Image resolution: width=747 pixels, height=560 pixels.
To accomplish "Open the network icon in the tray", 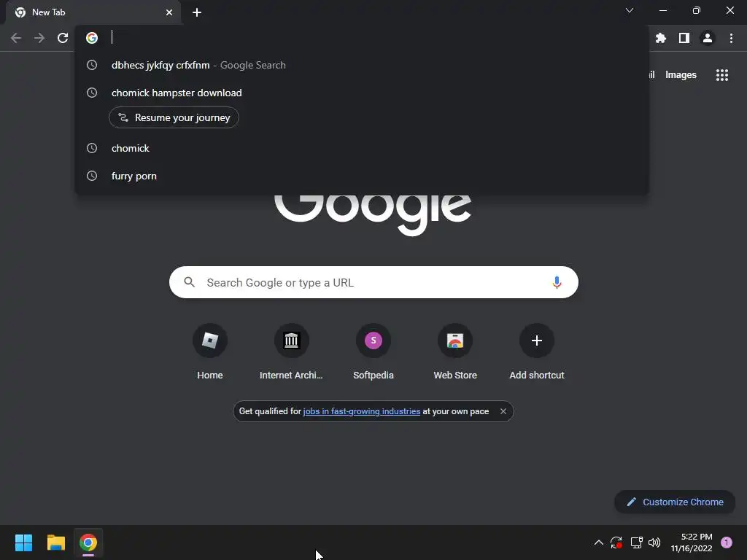I will (636, 542).
